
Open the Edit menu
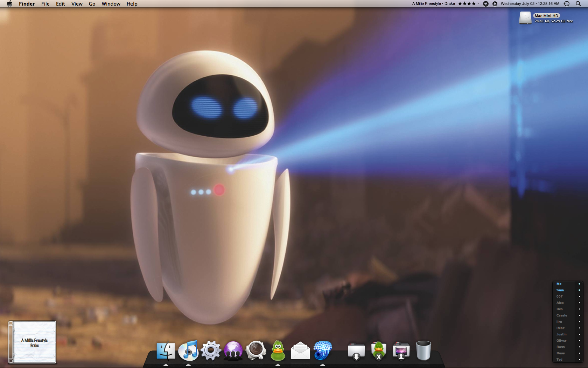click(61, 4)
